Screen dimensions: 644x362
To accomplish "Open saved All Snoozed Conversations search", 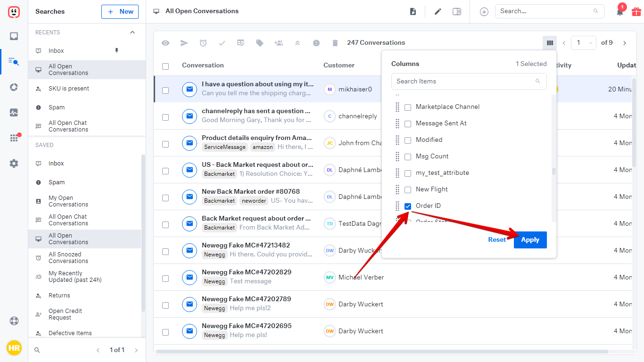I will tap(85, 258).
